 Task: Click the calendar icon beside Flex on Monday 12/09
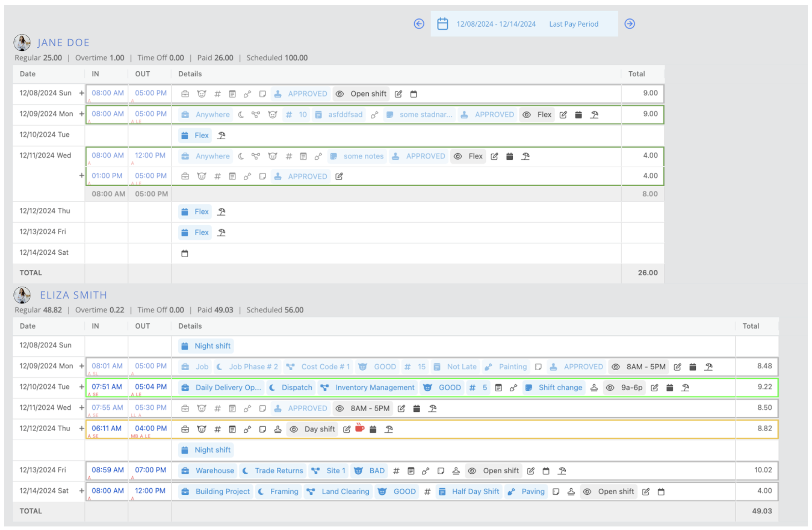tap(579, 114)
